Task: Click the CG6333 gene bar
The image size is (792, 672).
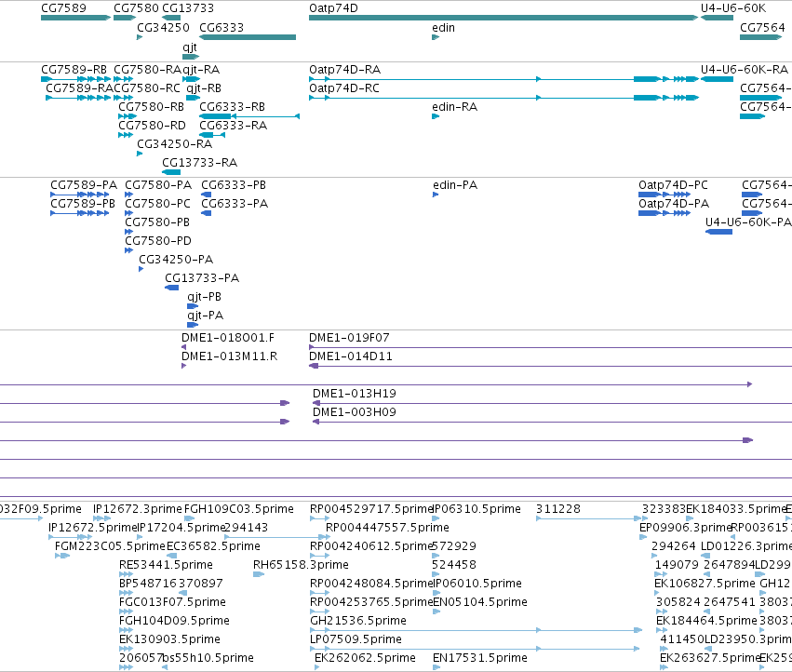Action: tap(248, 37)
